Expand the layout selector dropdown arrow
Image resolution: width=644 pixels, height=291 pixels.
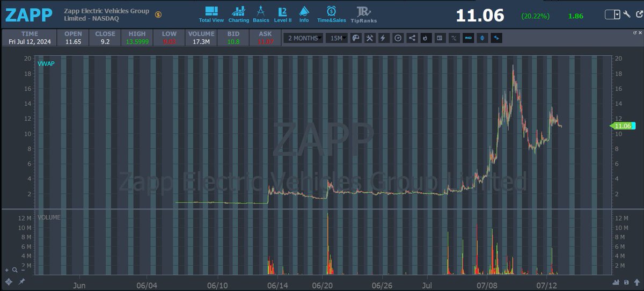[x=618, y=14]
